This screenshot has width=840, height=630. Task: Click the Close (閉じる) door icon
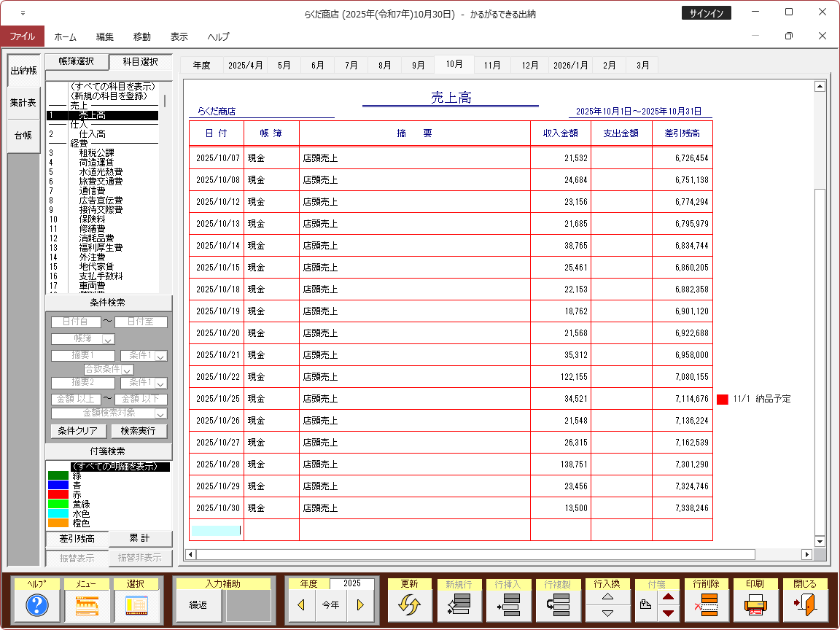click(805, 605)
